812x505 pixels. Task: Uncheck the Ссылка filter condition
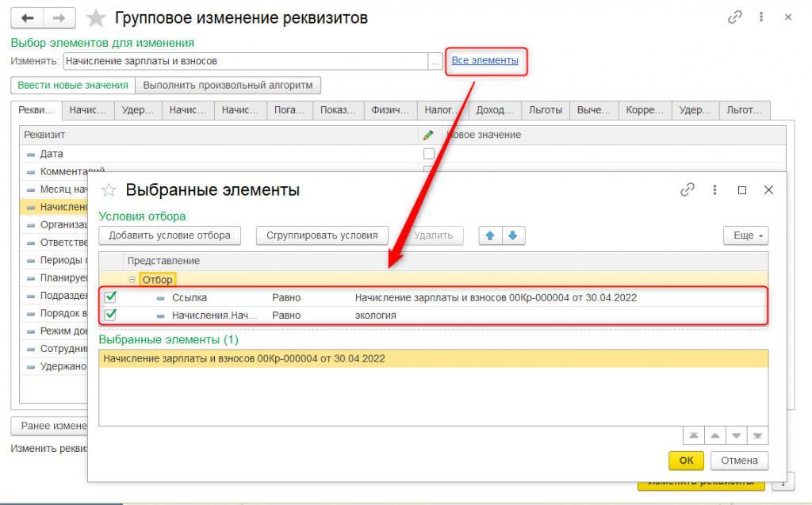pos(111,297)
